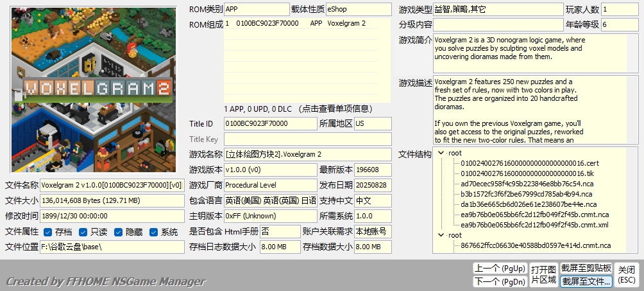Viewport: 644px width, 291px height.
Task: Toggle the 系统 (system) attribute checkbox
Action: (153, 232)
